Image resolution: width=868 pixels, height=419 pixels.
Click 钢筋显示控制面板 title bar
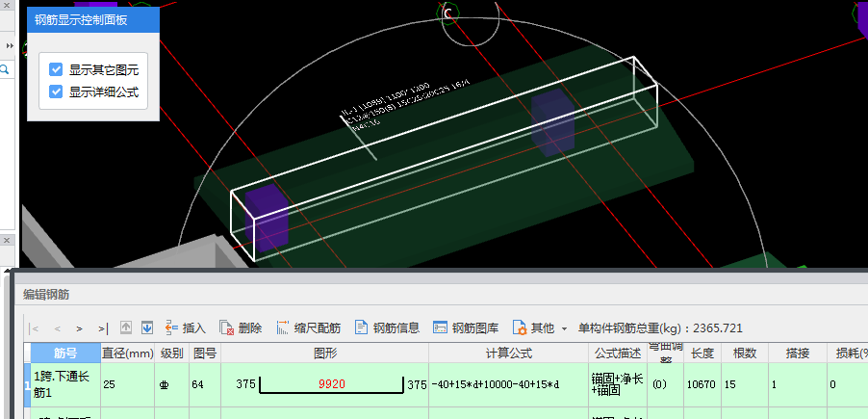[x=93, y=20]
